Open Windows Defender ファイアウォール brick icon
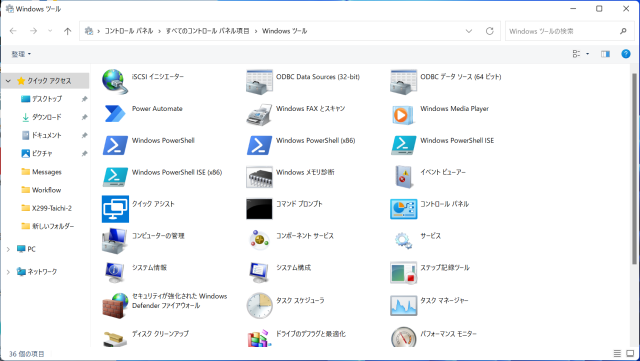Screen dimensions: 640x361 (115, 305)
